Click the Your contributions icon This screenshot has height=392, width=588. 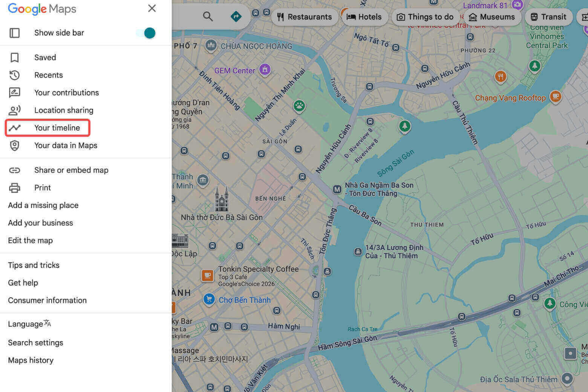pos(15,93)
